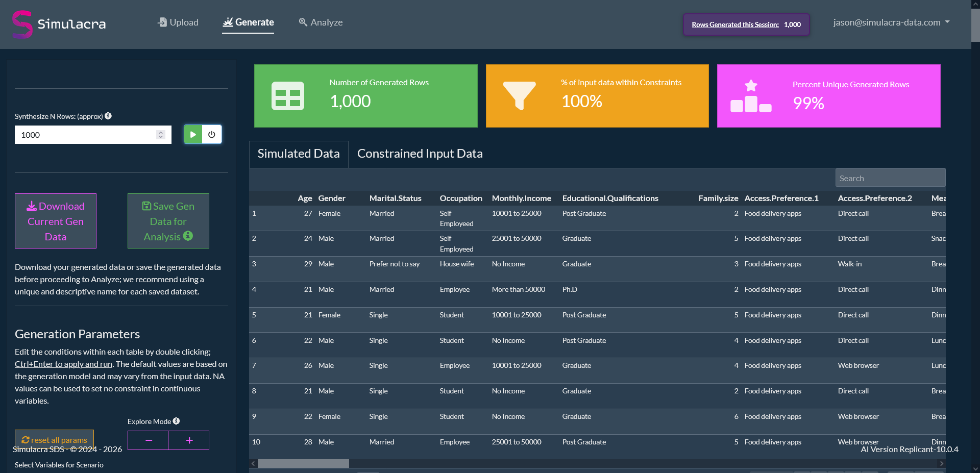Click the table Search field

(x=890, y=178)
